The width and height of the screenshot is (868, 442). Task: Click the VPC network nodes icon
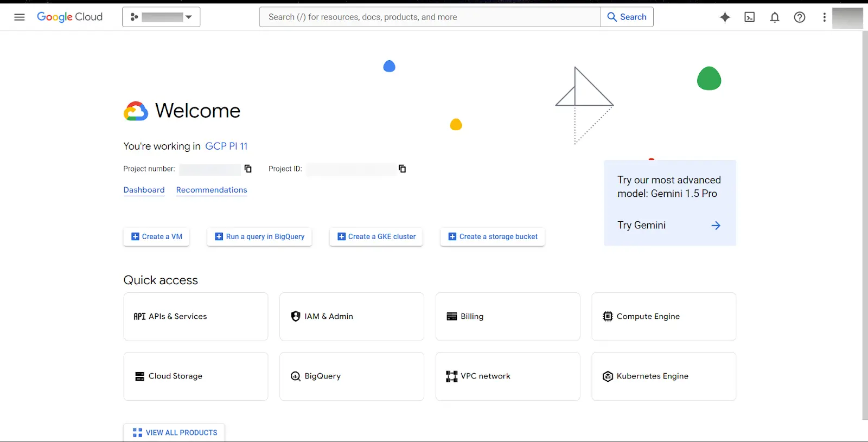(x=452, y=376)
